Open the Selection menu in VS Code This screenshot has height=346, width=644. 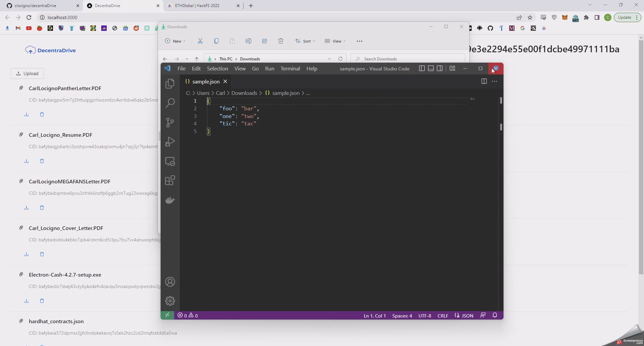click(217, 68)
